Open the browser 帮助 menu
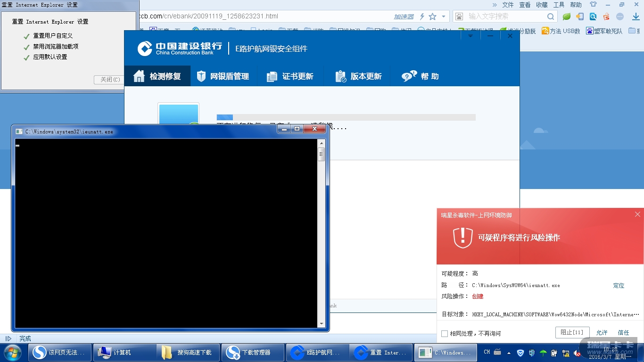 click(x=576, y=5)
